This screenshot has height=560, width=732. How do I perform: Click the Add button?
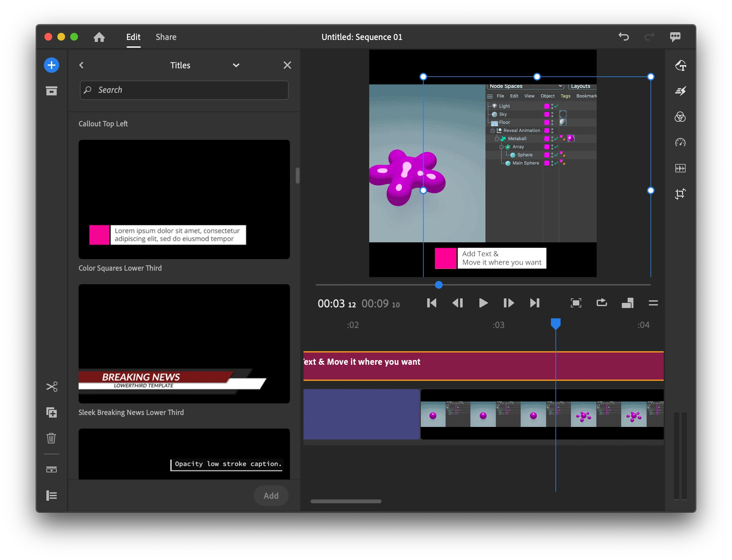271,496
